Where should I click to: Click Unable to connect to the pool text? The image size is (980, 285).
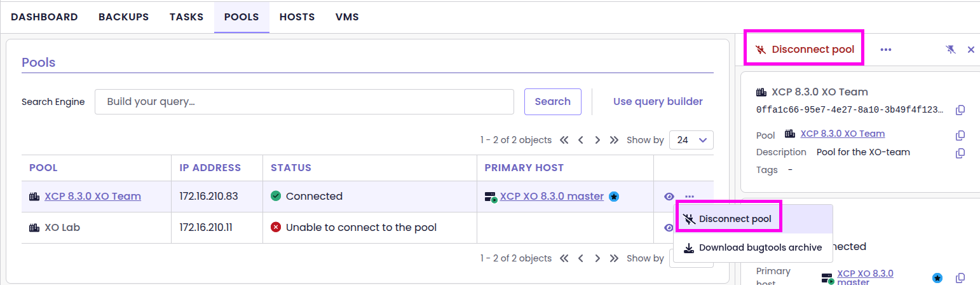coord(361,227)
